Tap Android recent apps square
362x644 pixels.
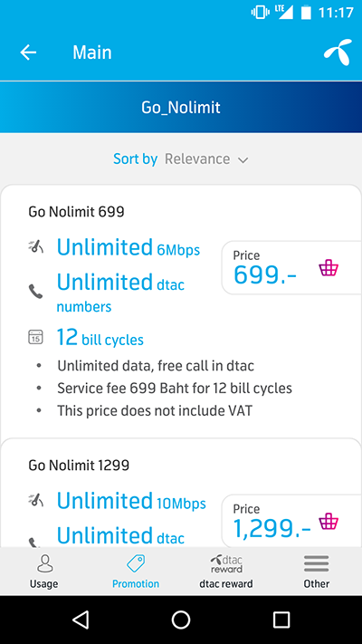(281, 620)
